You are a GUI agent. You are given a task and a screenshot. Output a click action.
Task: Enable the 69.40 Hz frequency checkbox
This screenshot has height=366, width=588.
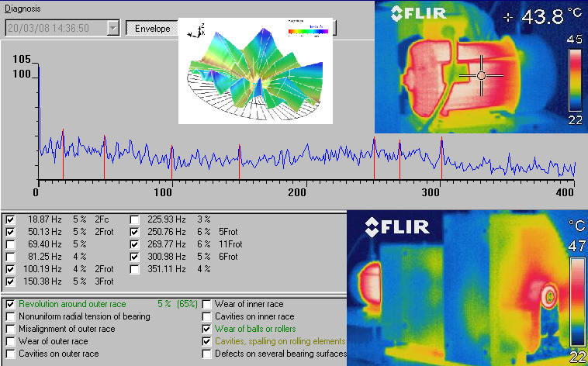click(x=10, y=244)
